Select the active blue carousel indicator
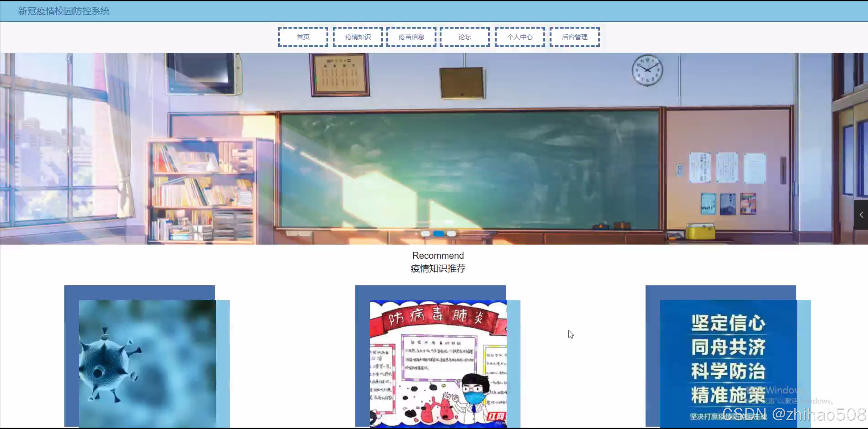The width and height of the screenshot is (868, 429). coord(438,234)
